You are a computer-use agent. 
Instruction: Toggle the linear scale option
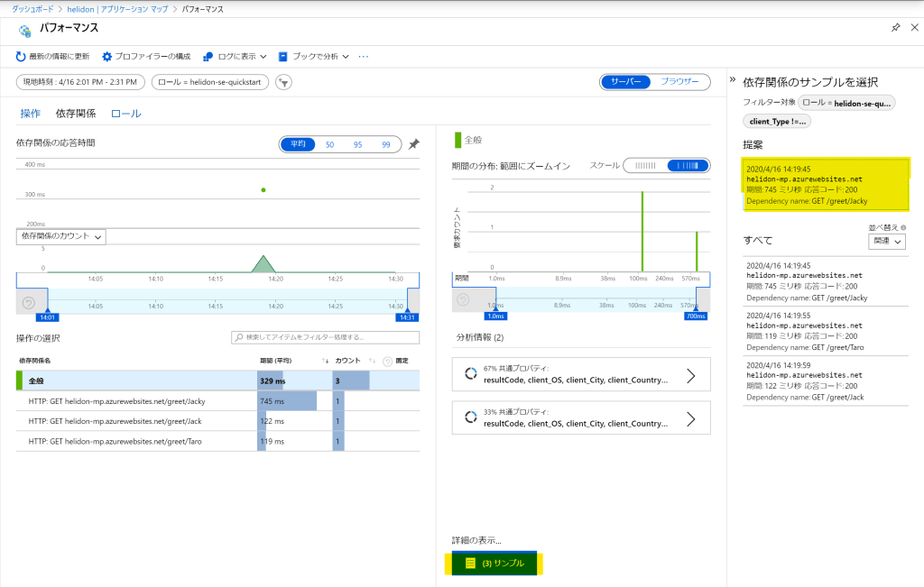click(x=643, y=166)
